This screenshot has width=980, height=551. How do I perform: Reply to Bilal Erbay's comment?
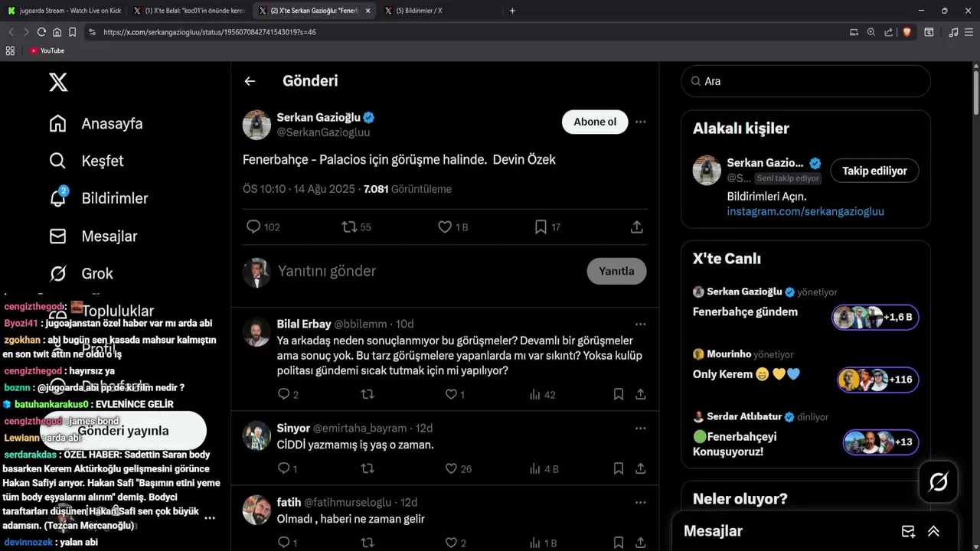[283, 394]
